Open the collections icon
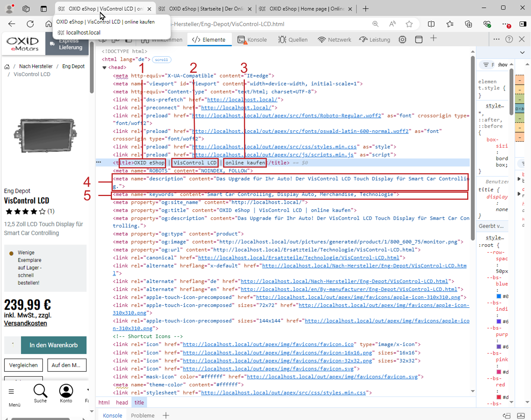The width and height of the screenshot is (531, 420). click(468, 24)
